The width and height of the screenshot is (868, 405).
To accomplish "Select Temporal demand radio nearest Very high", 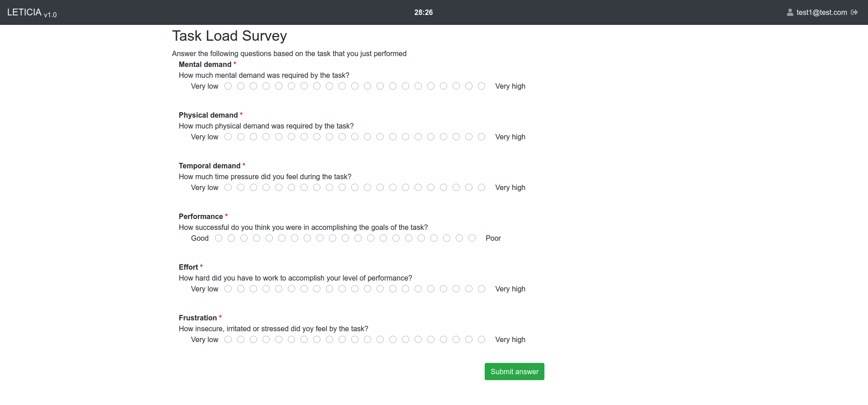I will click(482, 187).
